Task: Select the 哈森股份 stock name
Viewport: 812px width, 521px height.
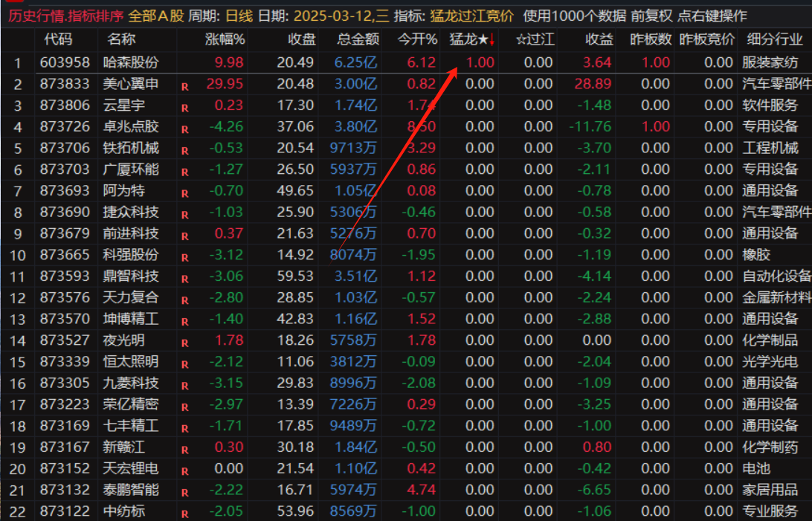Action: [131, 62]
